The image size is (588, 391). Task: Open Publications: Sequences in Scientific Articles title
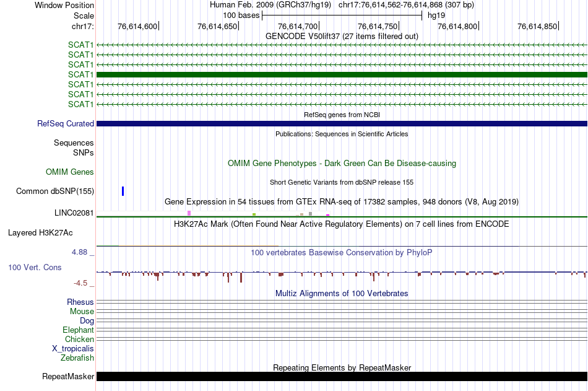pos(342,134)
